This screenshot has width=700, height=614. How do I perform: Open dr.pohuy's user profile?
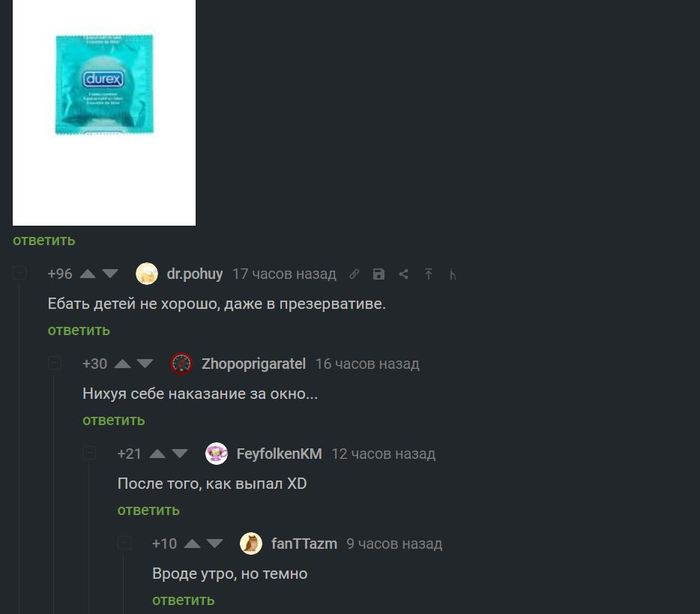195,274
